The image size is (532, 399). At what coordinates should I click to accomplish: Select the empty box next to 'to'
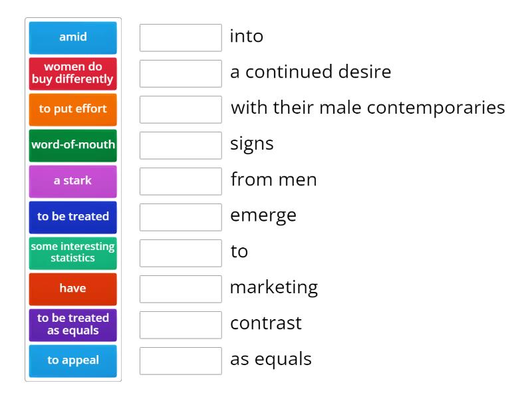pyautogui.click(x=181, y=253)
